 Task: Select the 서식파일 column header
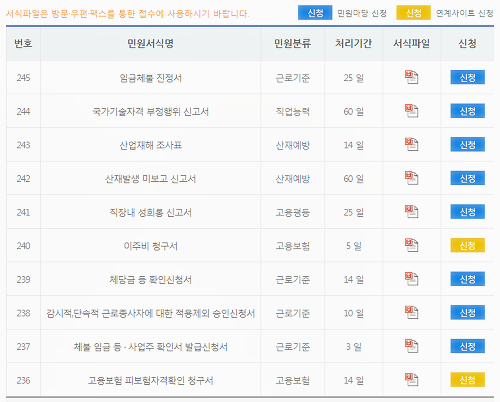point(411,43)
